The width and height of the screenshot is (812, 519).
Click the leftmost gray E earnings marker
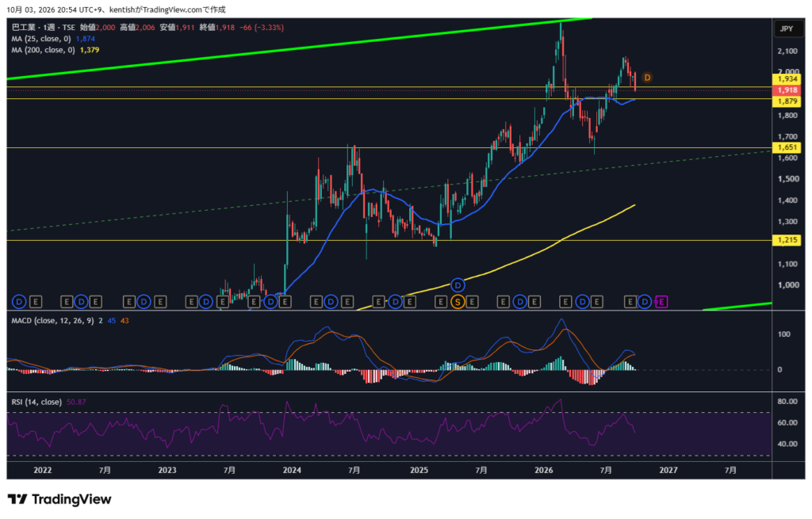(35, 302)
